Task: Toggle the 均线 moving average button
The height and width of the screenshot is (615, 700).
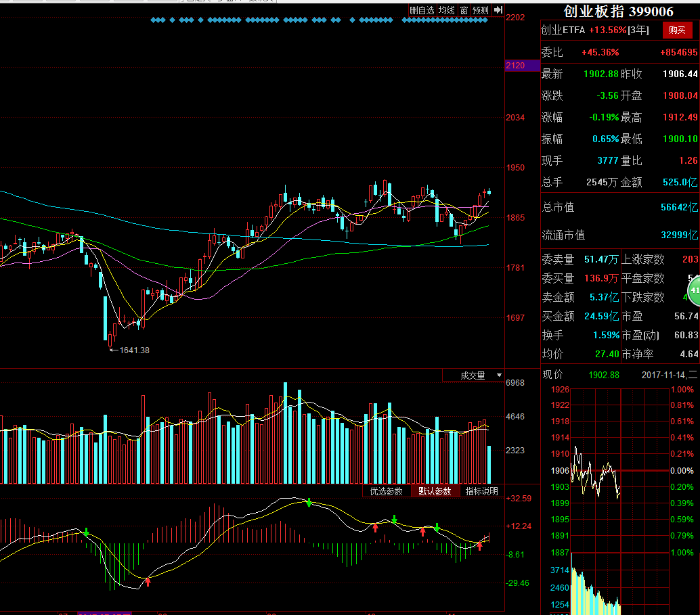Action: (x=446, y=10)
